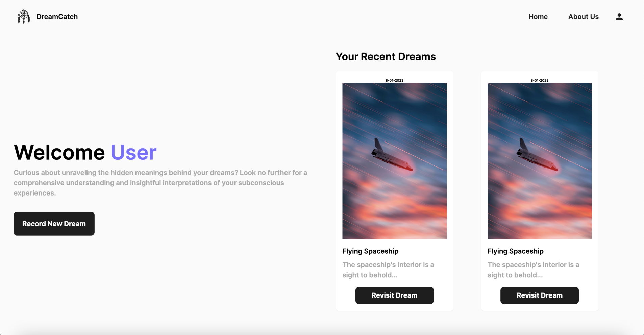Go to the Home page
The width and height of the screenshot is (644, 335).
538,17
